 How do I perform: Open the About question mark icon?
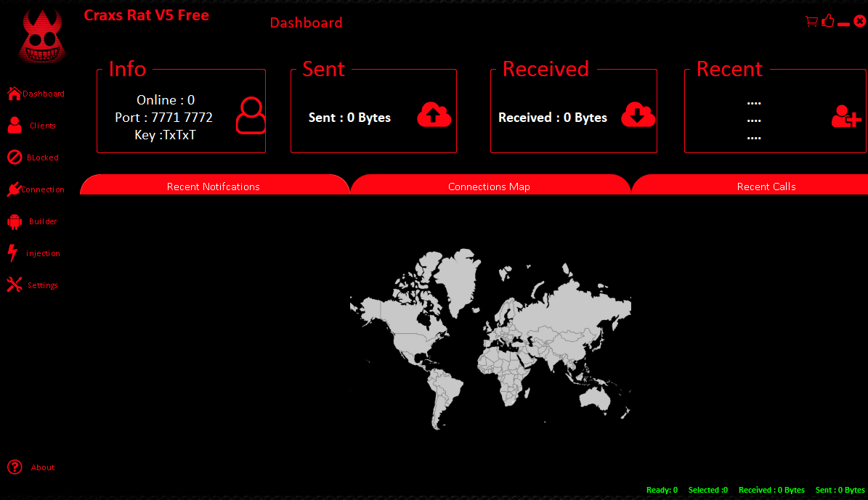click(15, 467)
